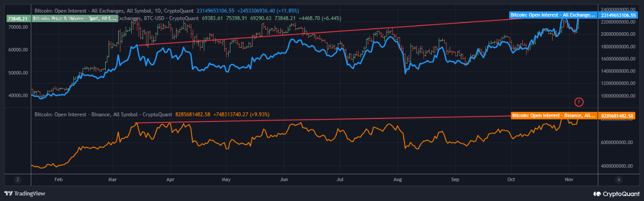Open the Binance Open Interest legend title
Viewport: 644px width, 201px height.
[x=103, y=114]
